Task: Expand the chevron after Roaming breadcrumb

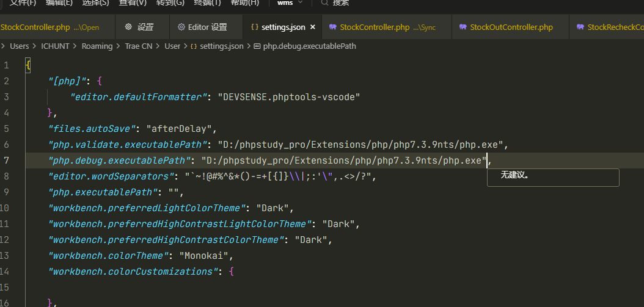Action: click(x=119, y=46)
